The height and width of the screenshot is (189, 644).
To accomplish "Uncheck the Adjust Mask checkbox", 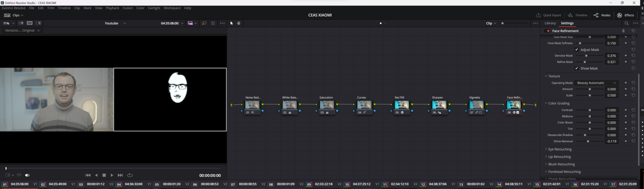I will pyautogui.click(x=577, y=50).
